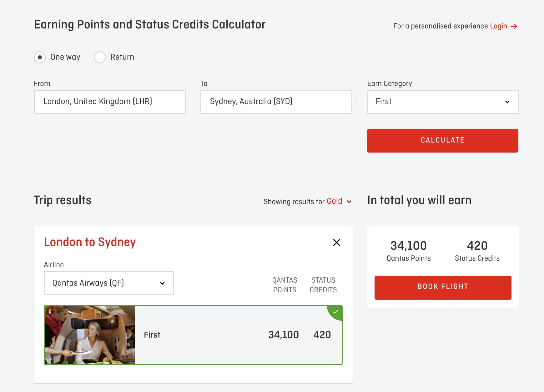This screenshot has height=392, width=544.
Task: Expand the Gold membership tier selector
Action: tap(335, 201)
